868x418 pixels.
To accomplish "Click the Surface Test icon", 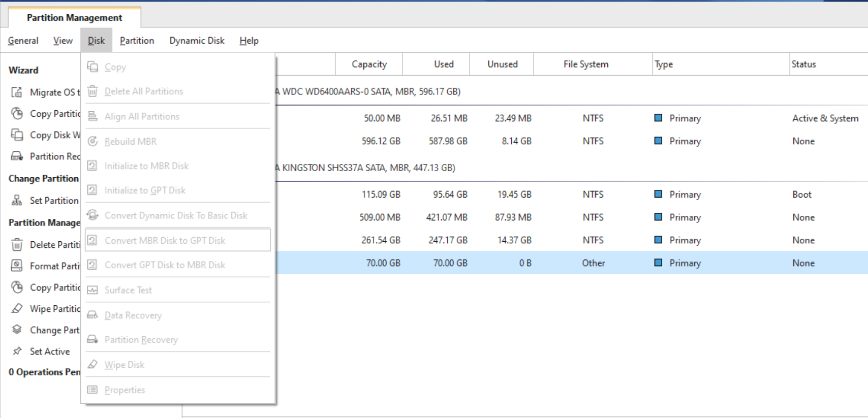I will (92, 290).
